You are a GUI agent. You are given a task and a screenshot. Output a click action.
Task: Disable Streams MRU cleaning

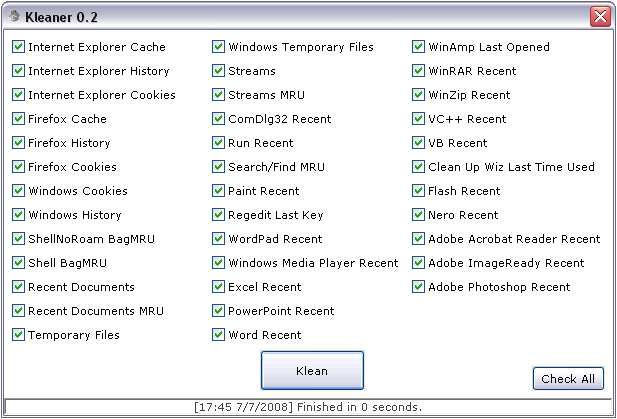click(218, 95)
